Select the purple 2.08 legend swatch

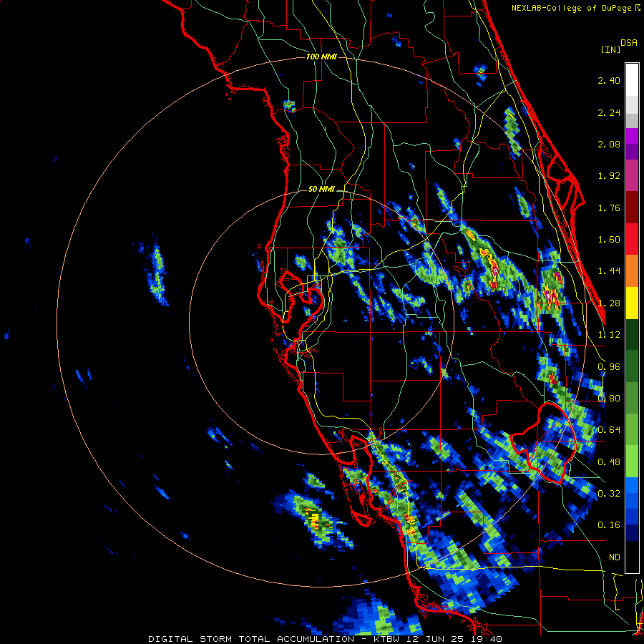pyautogui.click(x=632, y=152)
